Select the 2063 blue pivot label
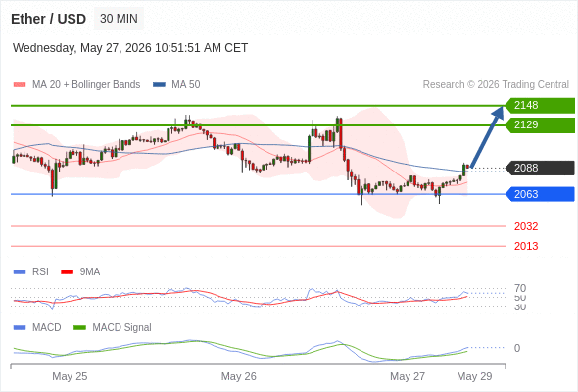The height and width of the screenshot is (392, 578). point(540,194)
